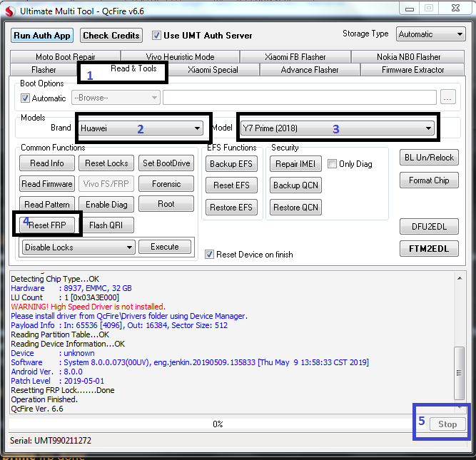476x460 pixels.
Task: Click the Read Pattern button
Action: (47, 205)
